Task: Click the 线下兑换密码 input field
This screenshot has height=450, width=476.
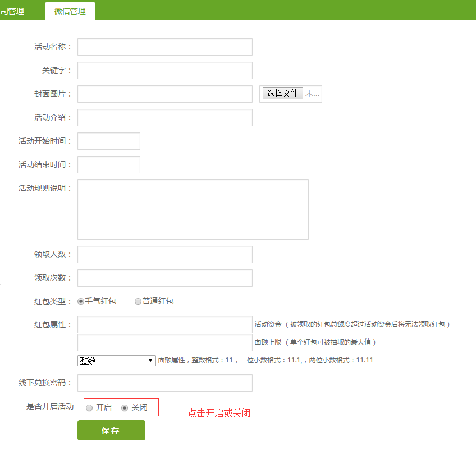Action: coord(164,383)
